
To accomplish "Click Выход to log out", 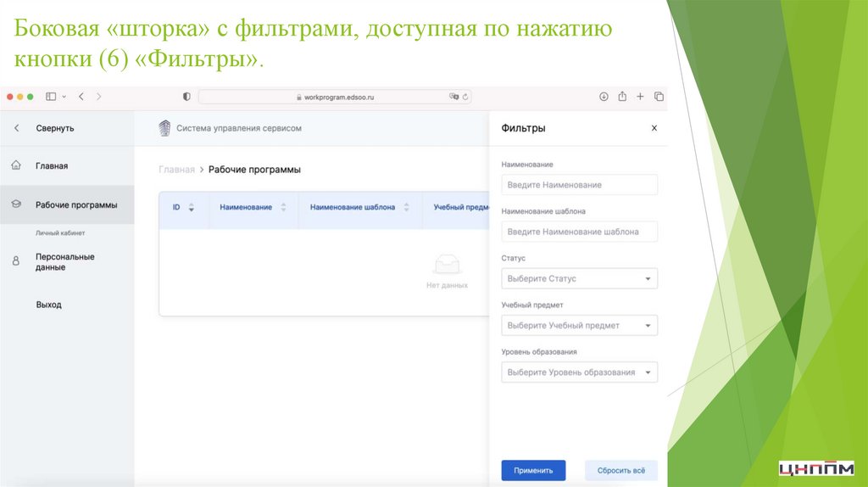I will click(48, 305).
